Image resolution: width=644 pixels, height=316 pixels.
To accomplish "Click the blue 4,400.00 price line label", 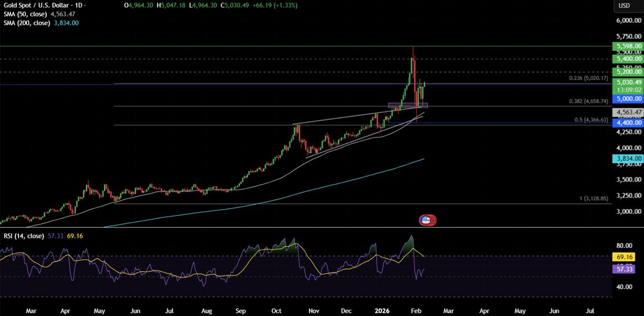I will click(628, 123).
